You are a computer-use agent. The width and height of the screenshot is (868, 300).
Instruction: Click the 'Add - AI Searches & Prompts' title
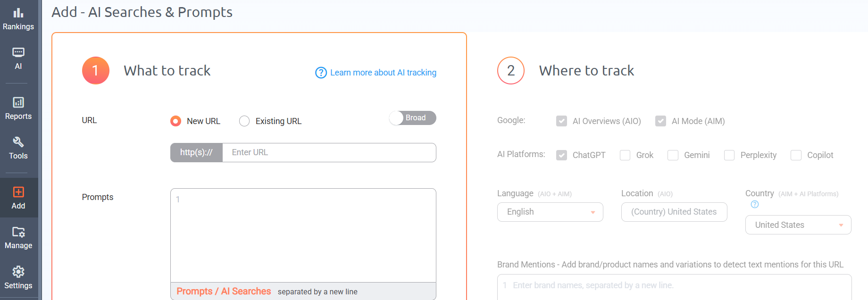(x=142, y=12)
